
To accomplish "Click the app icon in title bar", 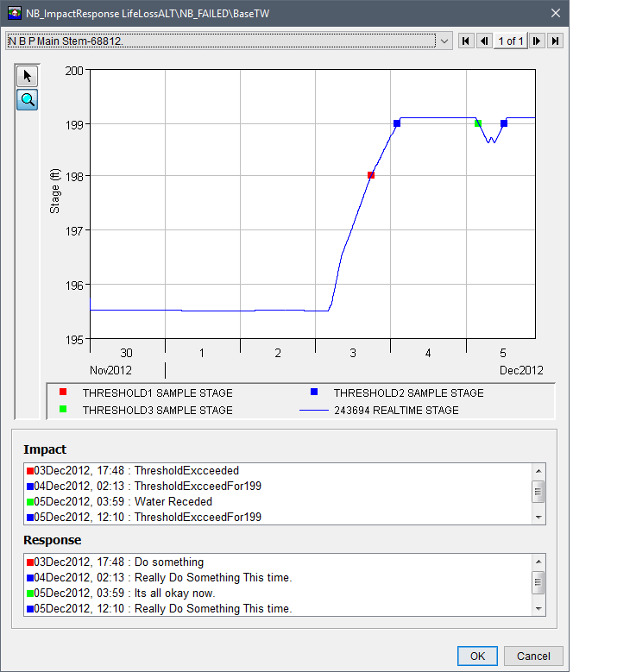I will [14, 13].
